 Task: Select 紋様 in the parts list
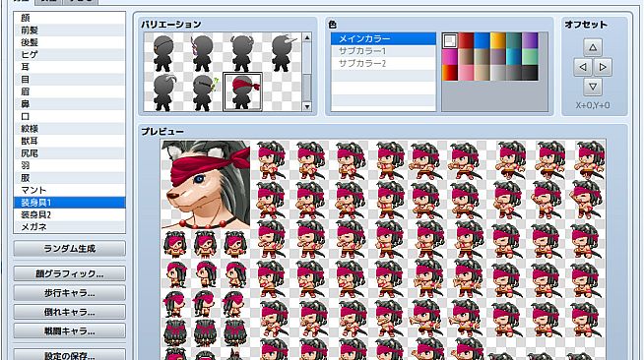69,129
